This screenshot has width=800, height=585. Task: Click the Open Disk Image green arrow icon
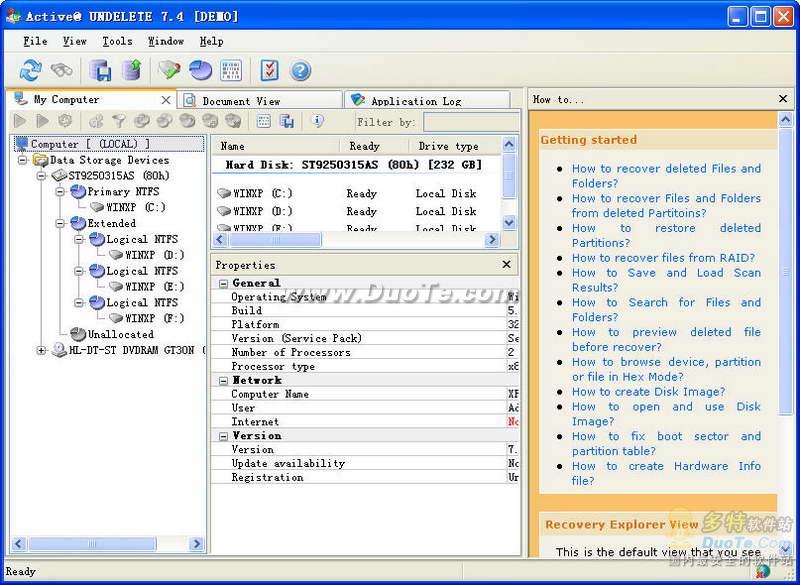click(x=133, y=70)
